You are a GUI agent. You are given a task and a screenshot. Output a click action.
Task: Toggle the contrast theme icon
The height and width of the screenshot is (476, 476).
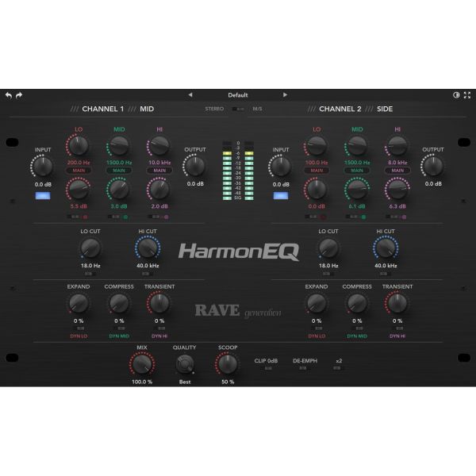(x=456, y=95)
